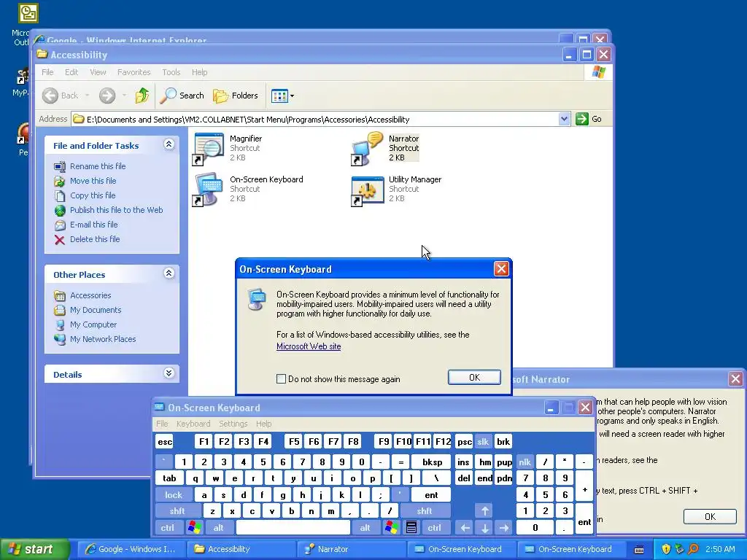Toggle the lock (caps lock) key
Screen dimensions: 747x560
(174, 495)
